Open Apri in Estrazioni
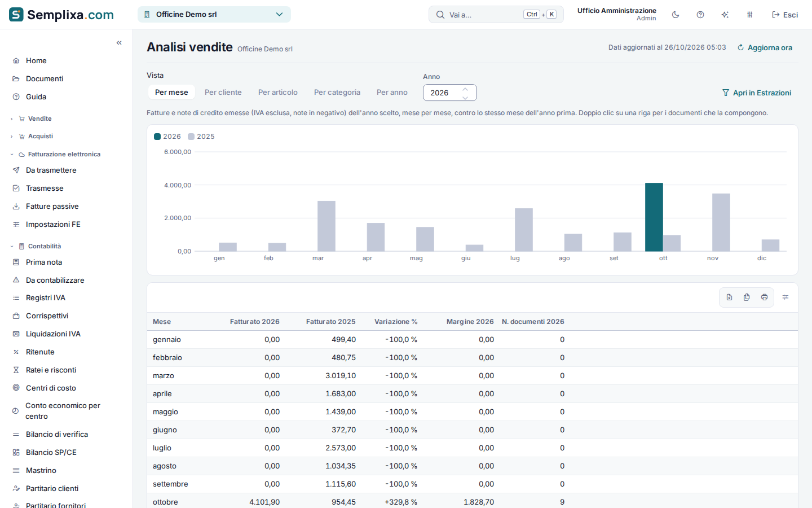The height and width of the screenshot is (508, 812). 757,93
